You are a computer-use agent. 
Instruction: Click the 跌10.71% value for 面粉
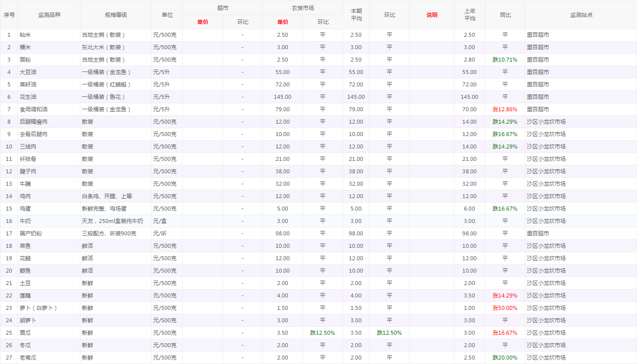[505, 60]
